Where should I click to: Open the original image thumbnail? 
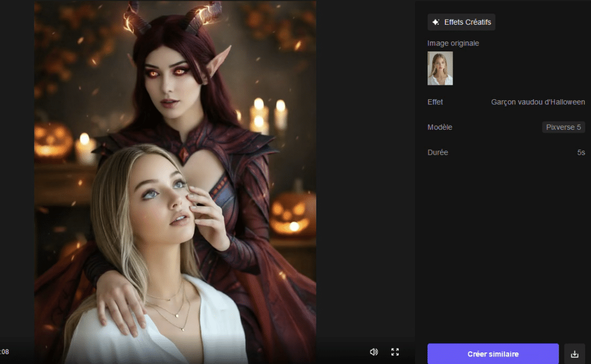pyautogui.click(x=440, y=68)
